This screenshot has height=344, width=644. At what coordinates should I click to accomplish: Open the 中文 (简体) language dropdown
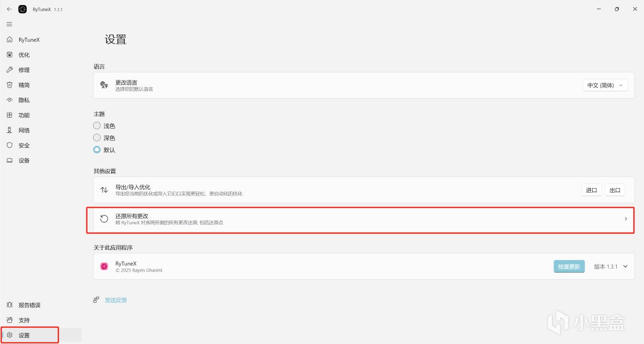(605, 85)
